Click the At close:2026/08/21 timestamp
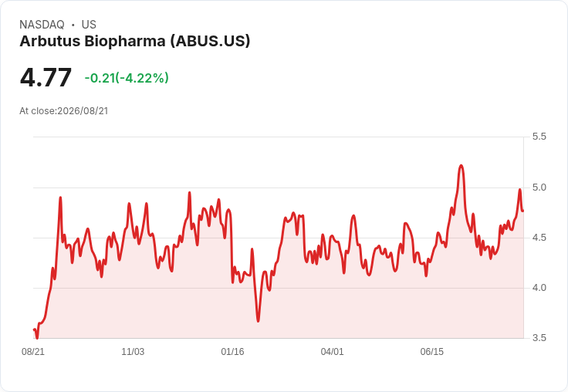 tap(64, 111)
